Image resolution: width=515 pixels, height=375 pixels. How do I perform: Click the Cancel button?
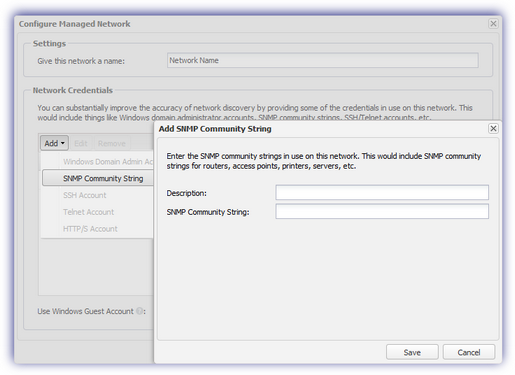tap(469, 352)
